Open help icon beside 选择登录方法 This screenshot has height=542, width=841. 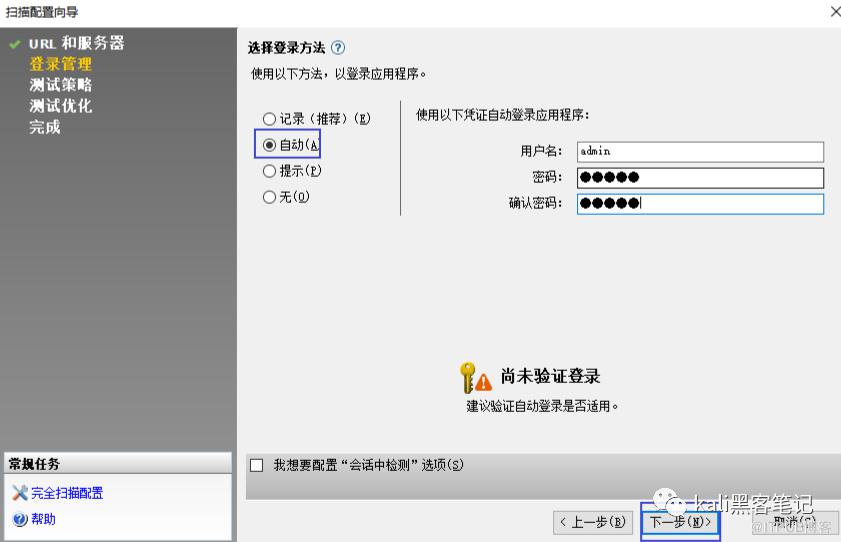click(x=338, y=48)
